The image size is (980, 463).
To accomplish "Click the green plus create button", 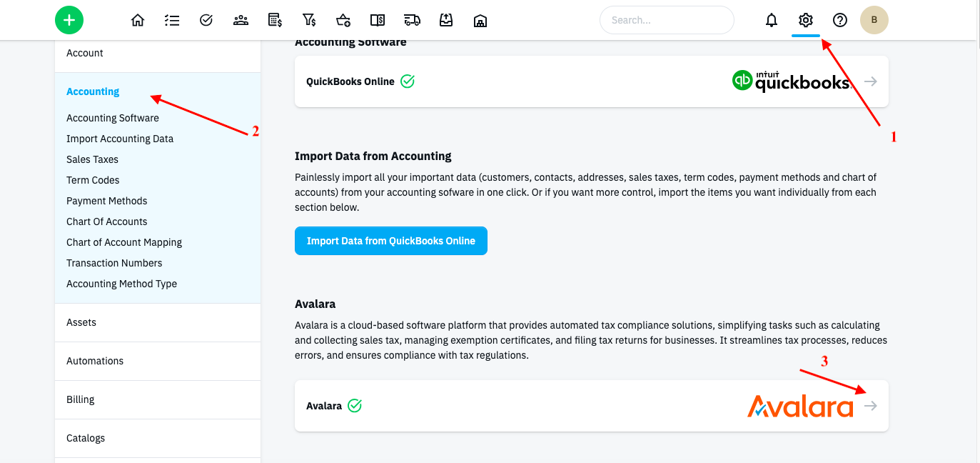I will (69, 20).
